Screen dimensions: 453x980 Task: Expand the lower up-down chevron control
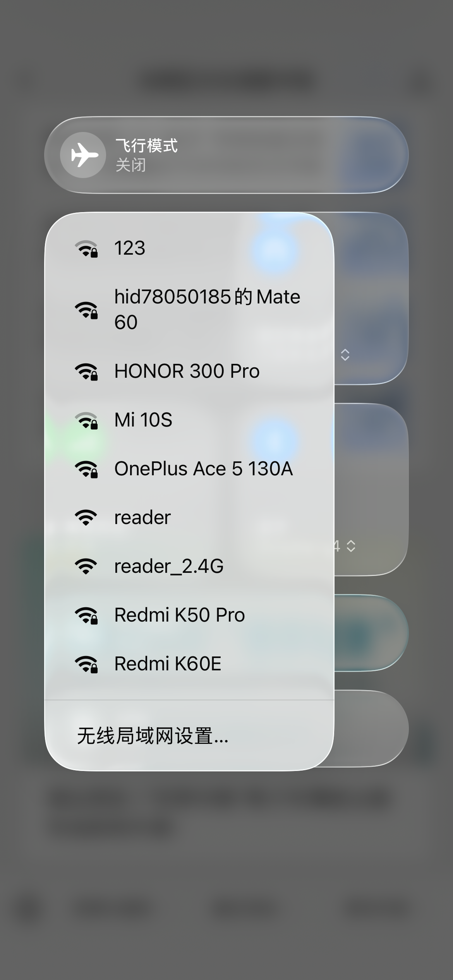pos(351,546)
